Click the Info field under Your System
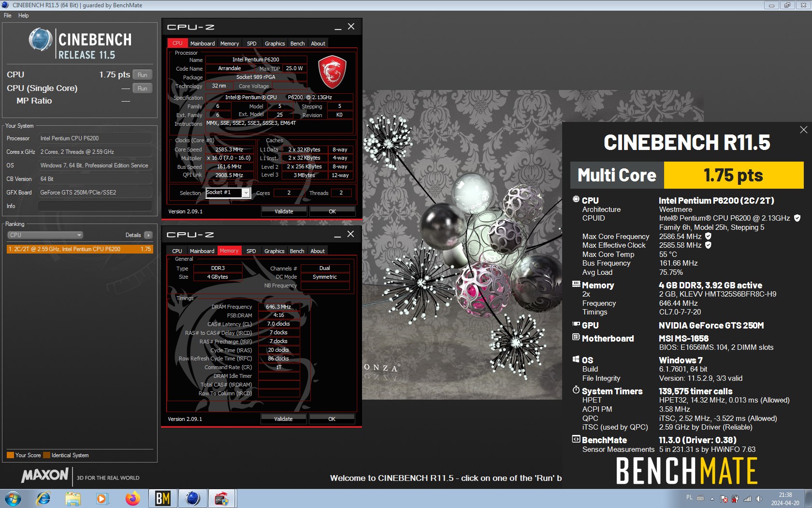Viewport: 812px width, 508px height. coord(95,206)
